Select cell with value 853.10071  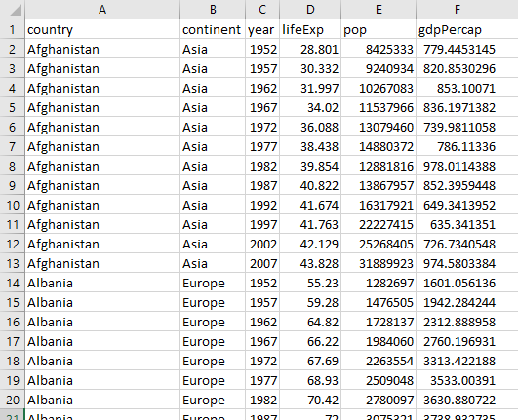458,88
